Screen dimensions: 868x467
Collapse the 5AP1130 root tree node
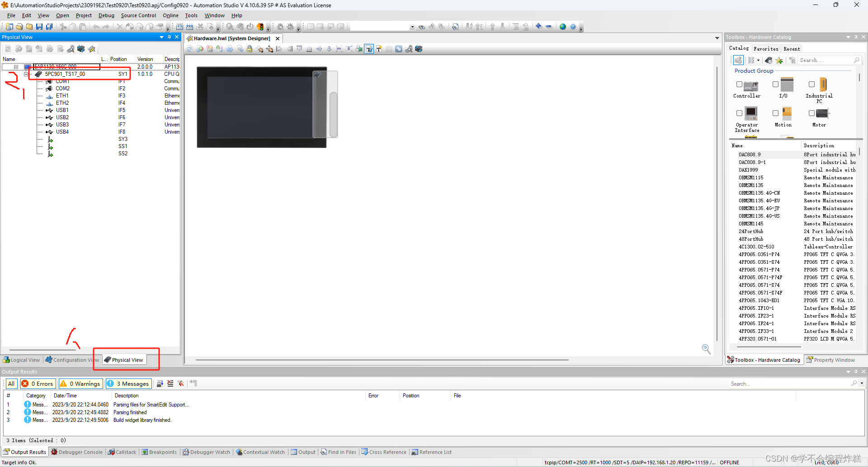(16, 67)
